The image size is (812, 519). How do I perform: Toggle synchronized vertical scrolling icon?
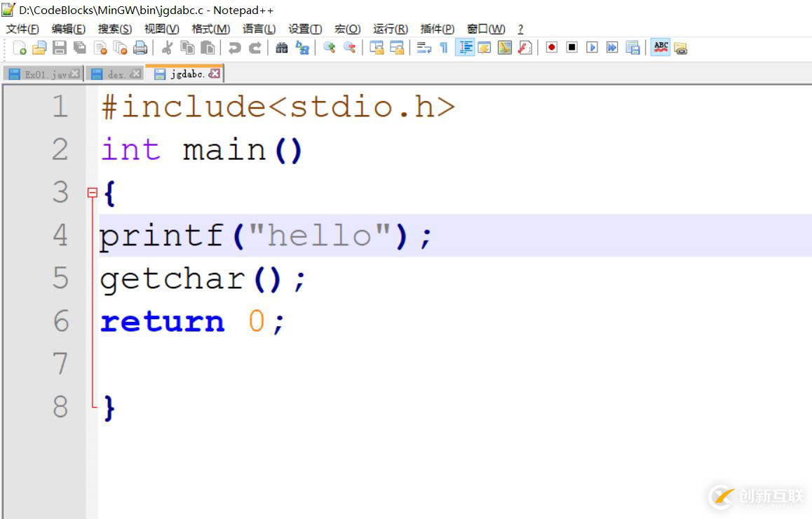click(377, 48)
